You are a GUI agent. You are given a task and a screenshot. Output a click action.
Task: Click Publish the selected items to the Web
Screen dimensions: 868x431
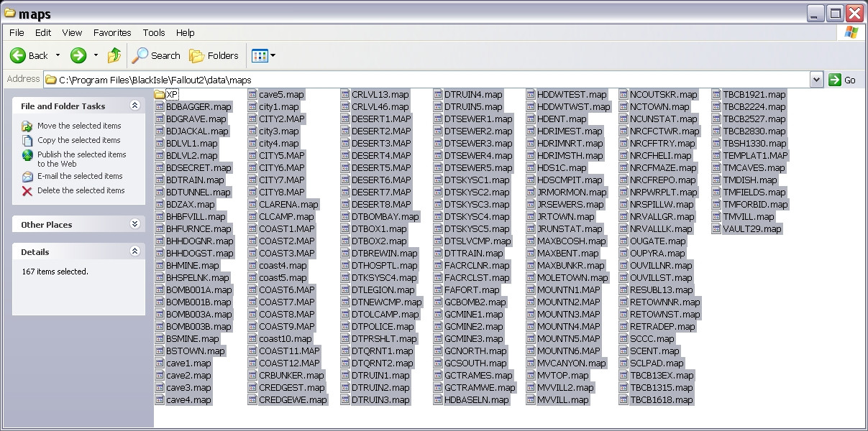(x=81, y=159)
